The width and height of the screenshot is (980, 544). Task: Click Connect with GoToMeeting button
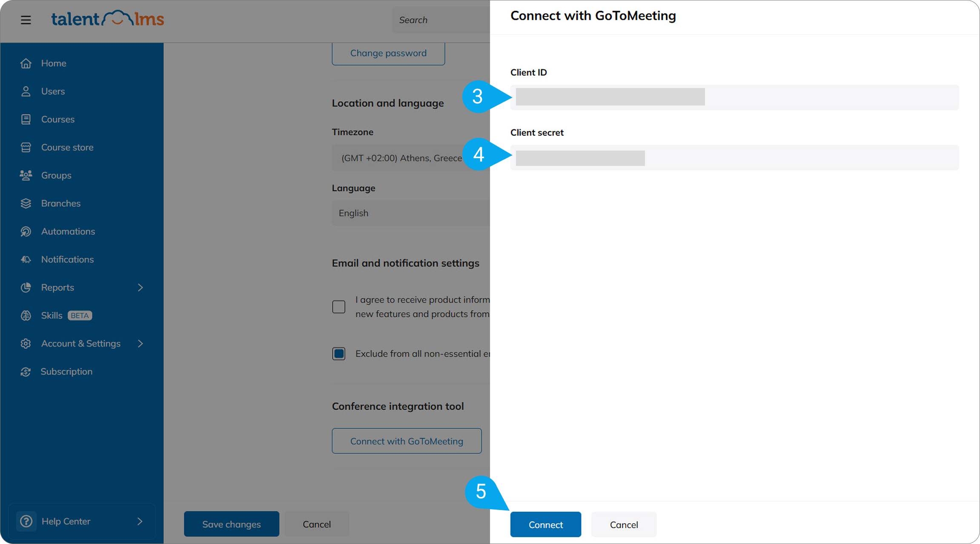pos(407,441)
